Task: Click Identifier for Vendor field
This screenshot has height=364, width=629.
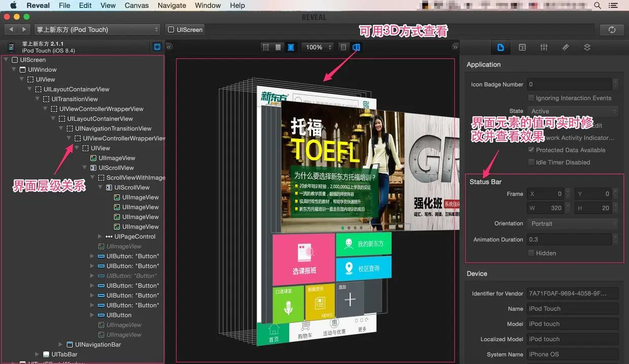Action: click(573, 294)
